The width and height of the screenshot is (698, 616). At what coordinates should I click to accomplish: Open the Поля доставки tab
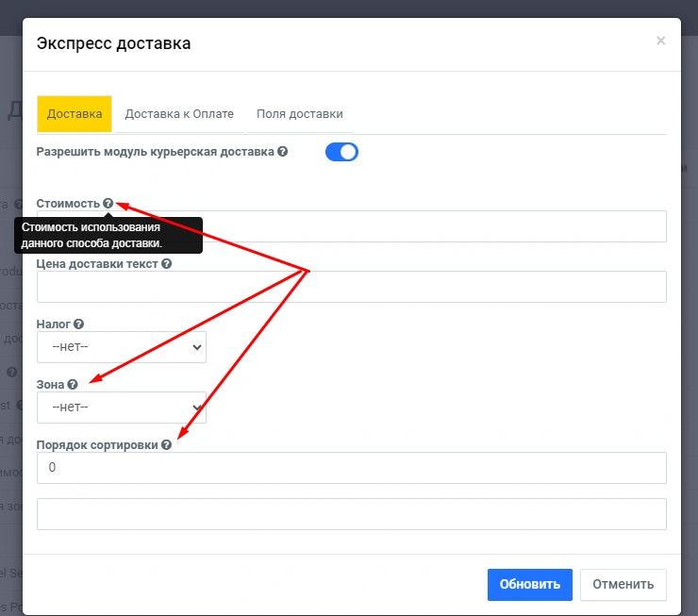(x=300, y=114)
